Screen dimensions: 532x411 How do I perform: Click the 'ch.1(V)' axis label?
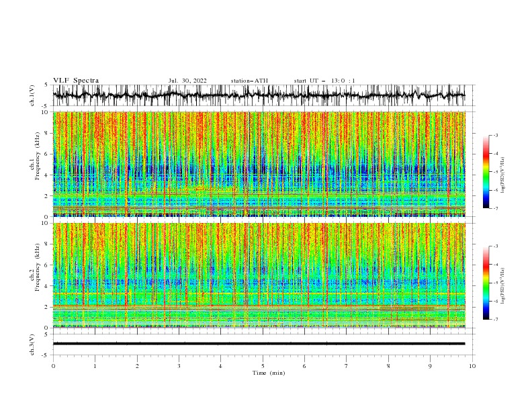click(32, 95)
